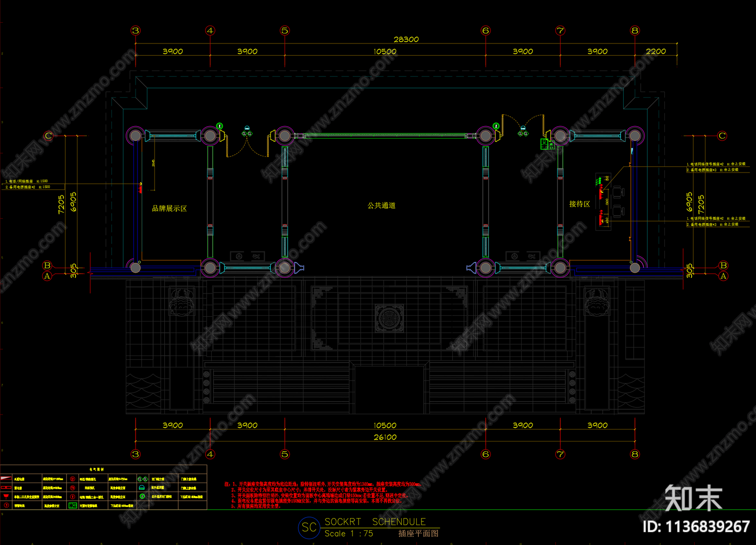Click the AL配电箱 label in the legend
This screenshot has height=545, width=756.
coord(19,479)
